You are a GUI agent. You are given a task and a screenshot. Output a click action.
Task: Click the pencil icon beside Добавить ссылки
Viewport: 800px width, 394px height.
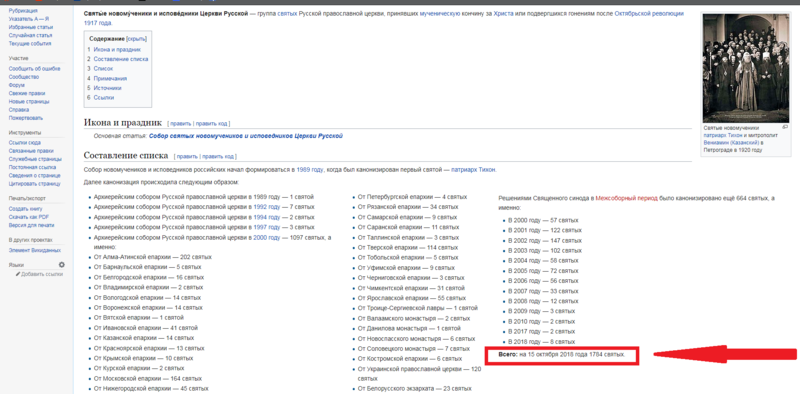[18, 274]
